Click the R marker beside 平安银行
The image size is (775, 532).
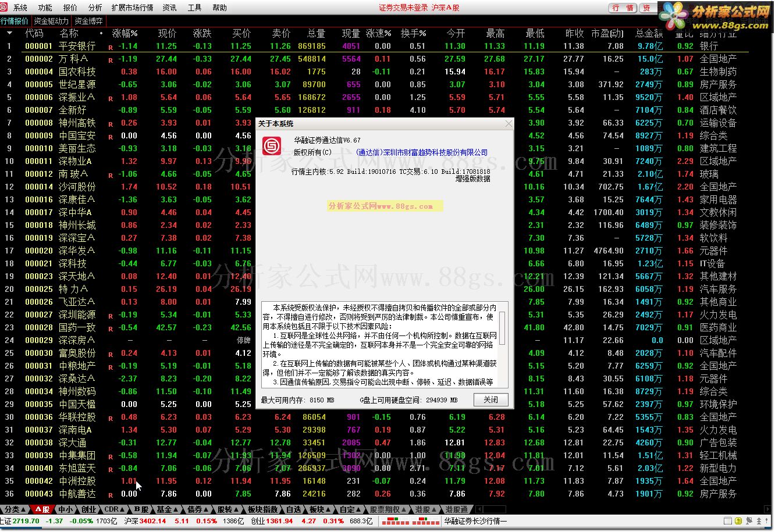[111, 47]
